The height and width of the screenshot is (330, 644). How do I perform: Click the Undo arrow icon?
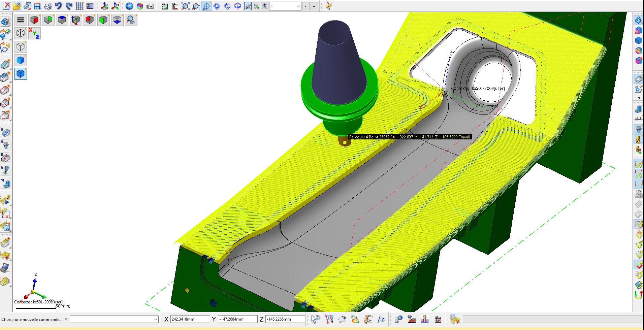pyautogui.click(x=58, y=6)
